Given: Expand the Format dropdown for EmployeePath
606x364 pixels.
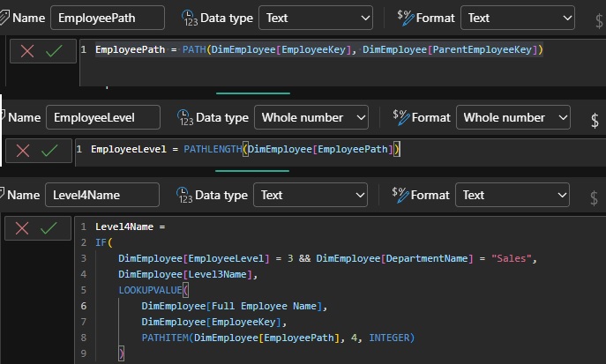Looking at the screenshot, I should 518,18.
